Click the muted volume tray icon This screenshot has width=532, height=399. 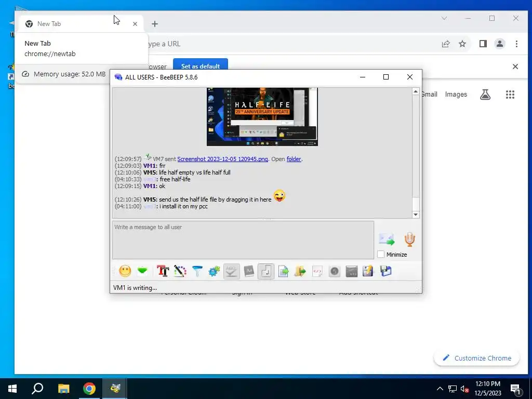[464, 389]
